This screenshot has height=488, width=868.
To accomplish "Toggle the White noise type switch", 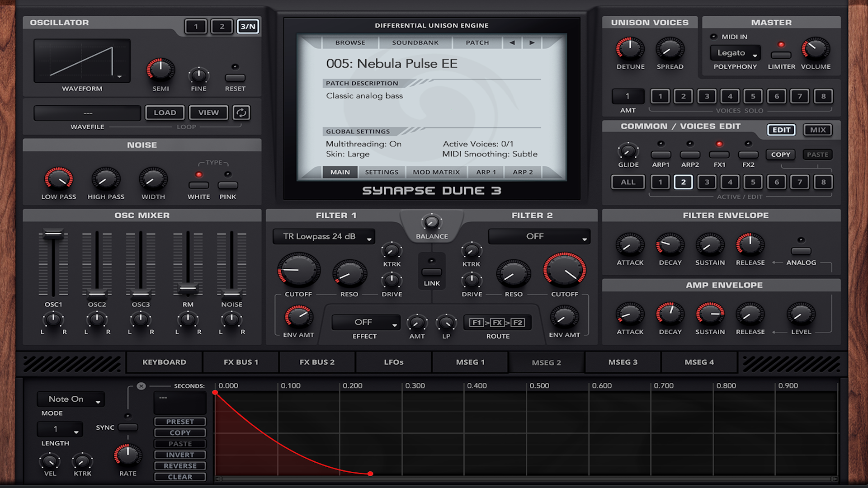I will 198,185.
